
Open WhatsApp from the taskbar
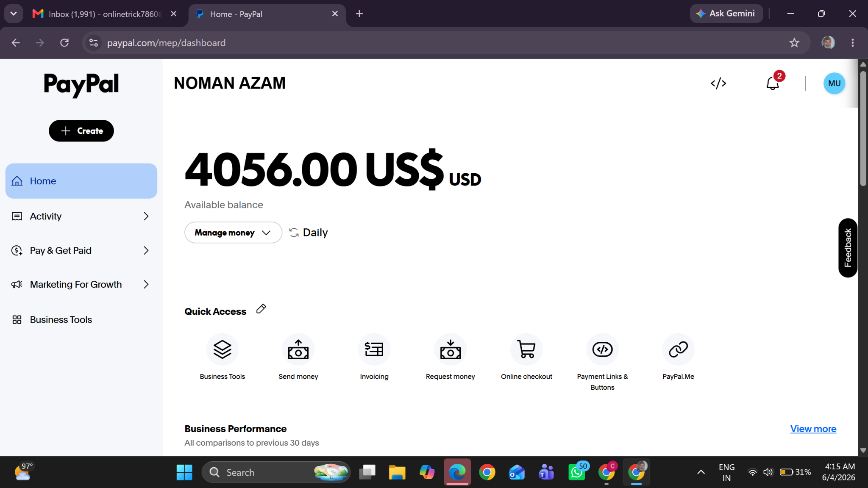577,472
